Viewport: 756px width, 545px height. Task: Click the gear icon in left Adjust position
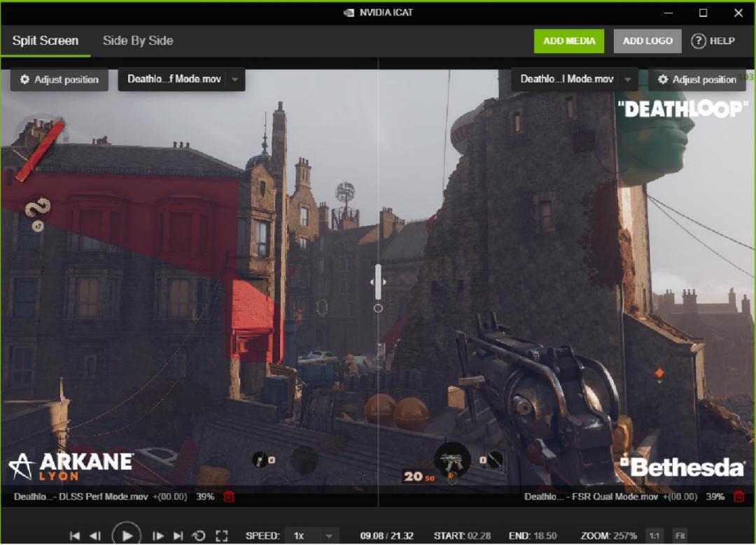pos(24,80)
